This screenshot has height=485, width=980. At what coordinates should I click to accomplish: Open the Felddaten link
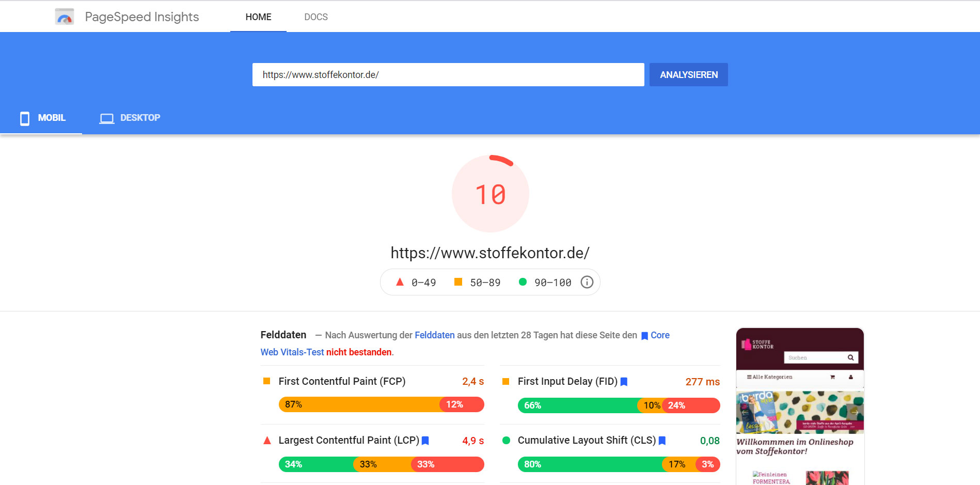[435, 335]
